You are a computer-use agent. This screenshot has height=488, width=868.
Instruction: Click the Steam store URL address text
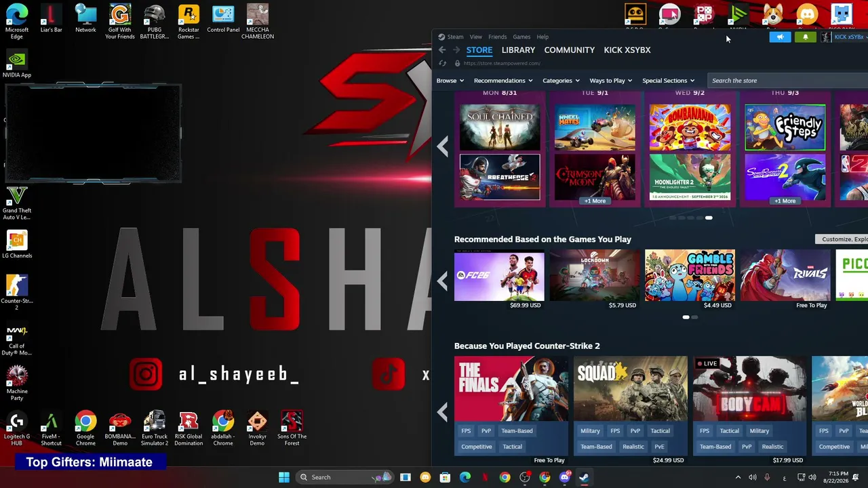(x=502, y=64)
